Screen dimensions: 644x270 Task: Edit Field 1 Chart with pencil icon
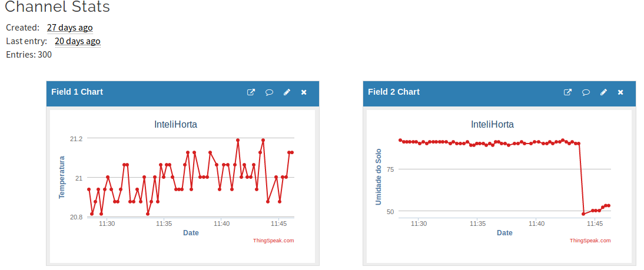click(x=287, y=92)
